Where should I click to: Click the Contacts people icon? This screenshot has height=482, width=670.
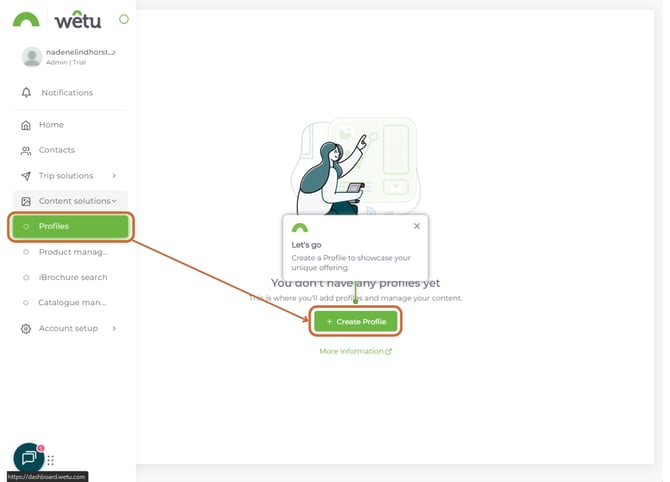pyautogui.click(x=26, y=150)
